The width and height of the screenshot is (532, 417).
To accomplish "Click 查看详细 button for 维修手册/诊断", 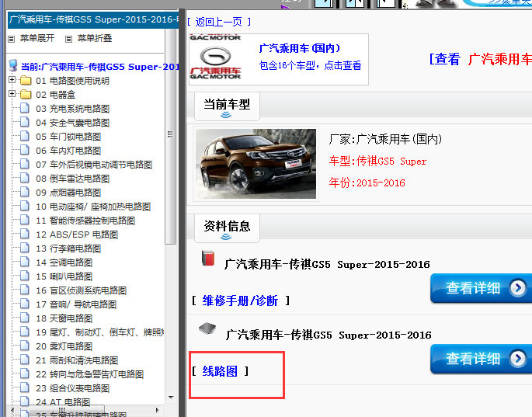I will click(x=481, y=288).
